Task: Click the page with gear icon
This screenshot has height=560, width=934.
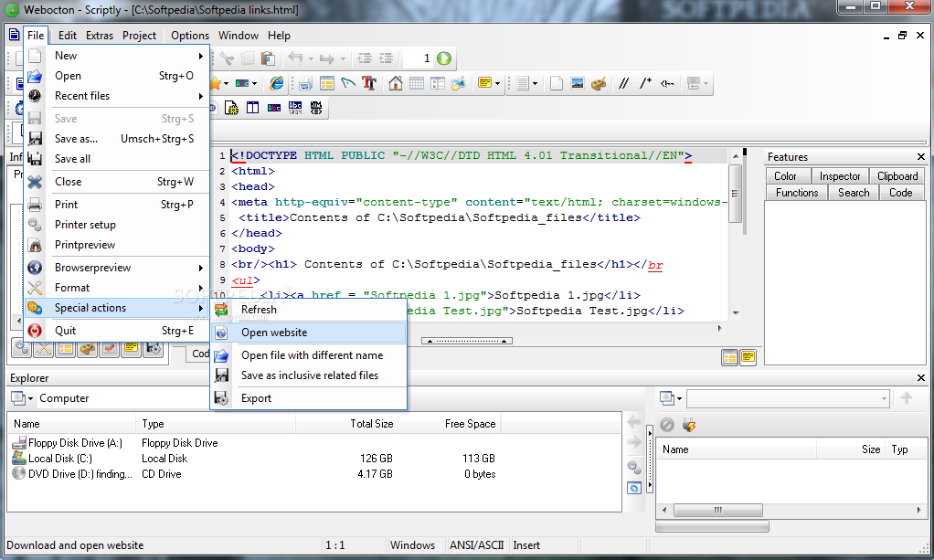Action: 231,108
